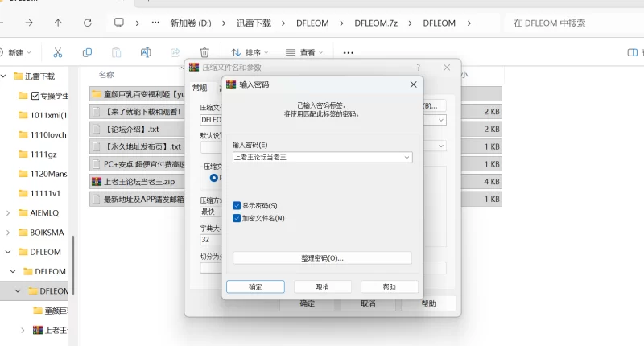Select the PC+安卓 file row
644x346 pixels.
(137, 164)
